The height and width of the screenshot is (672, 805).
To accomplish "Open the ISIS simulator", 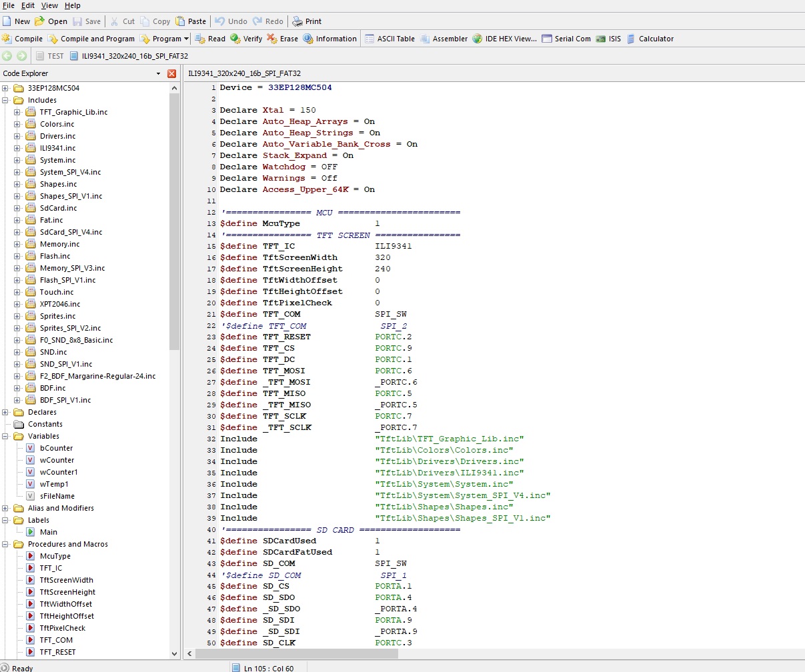I will [x=608, y=39].
